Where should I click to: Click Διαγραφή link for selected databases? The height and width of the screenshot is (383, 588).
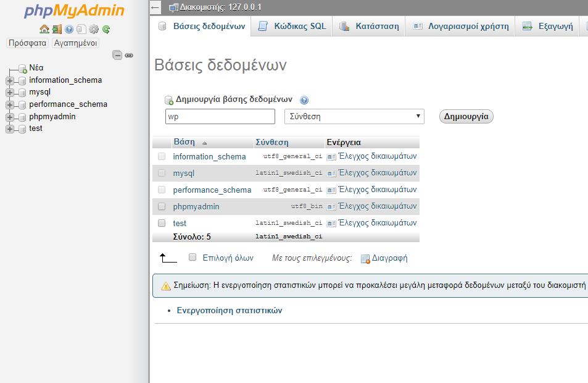coord(389,258)
